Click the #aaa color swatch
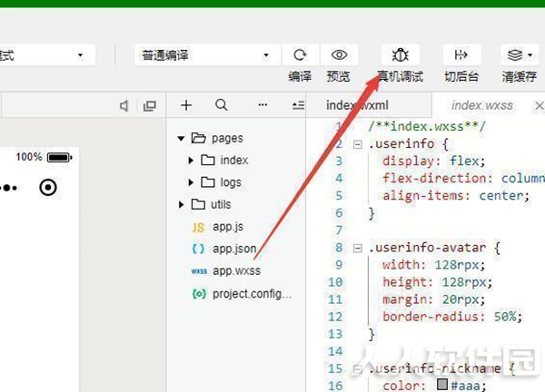 [x=441, y=384]
